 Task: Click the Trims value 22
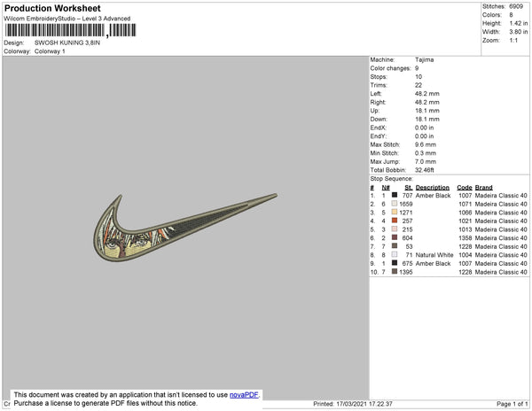419,85
